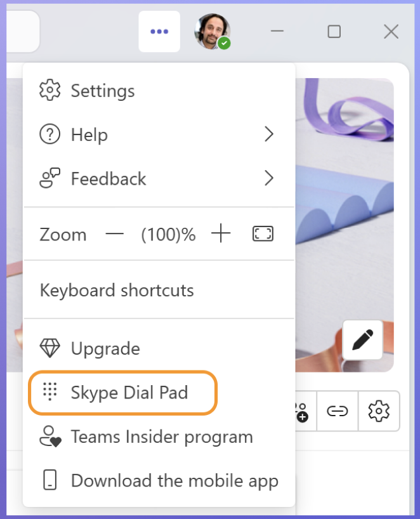Open Settings from the menu
The width and height of the screenshot is (420, 519).
tap(102, 91)
